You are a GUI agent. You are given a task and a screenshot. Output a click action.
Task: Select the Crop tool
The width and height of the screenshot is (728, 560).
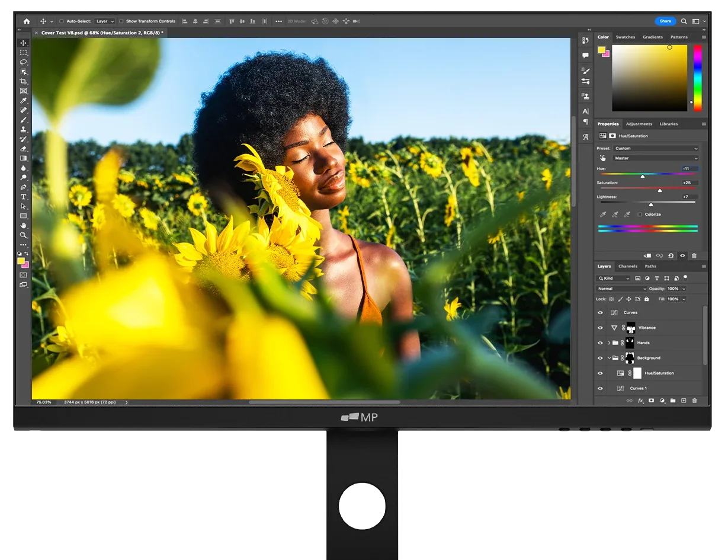click(24, 81)
